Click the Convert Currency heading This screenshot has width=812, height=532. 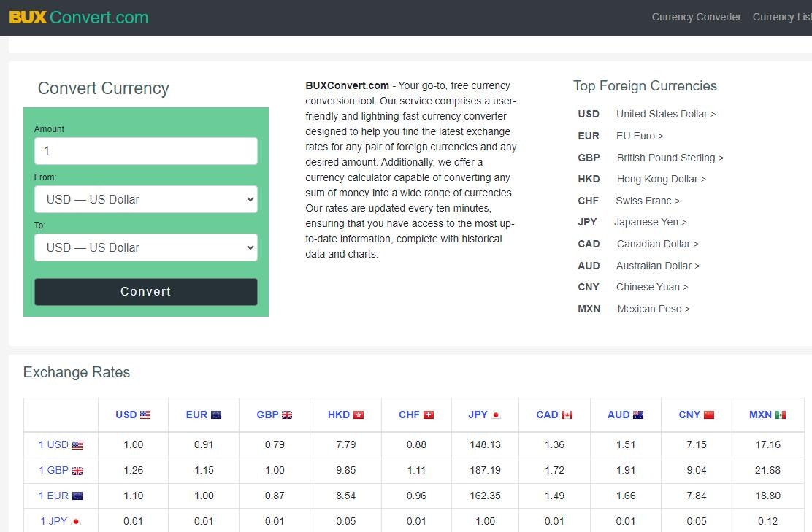click(104, 88)
